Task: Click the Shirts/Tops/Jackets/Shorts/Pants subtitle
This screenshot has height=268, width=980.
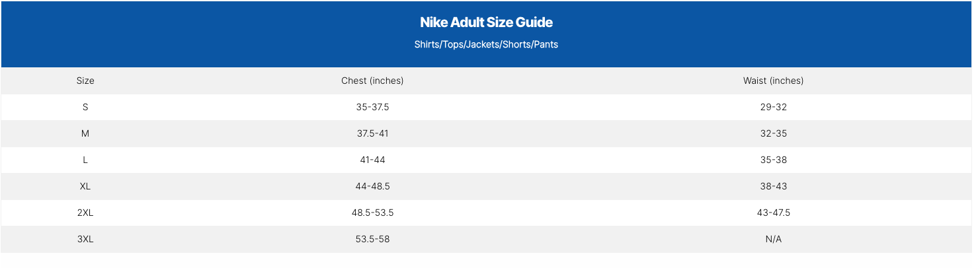Action: pyautogui.click(x=486, y=45)
